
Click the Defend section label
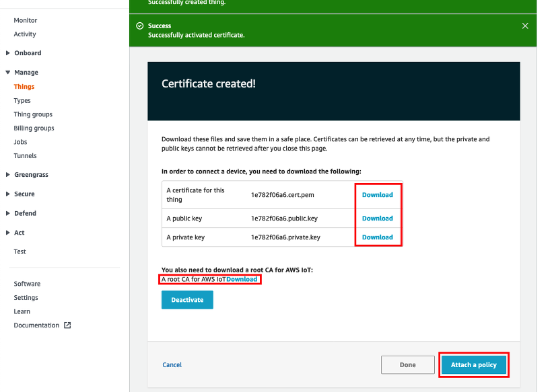[x=25, y=213]
